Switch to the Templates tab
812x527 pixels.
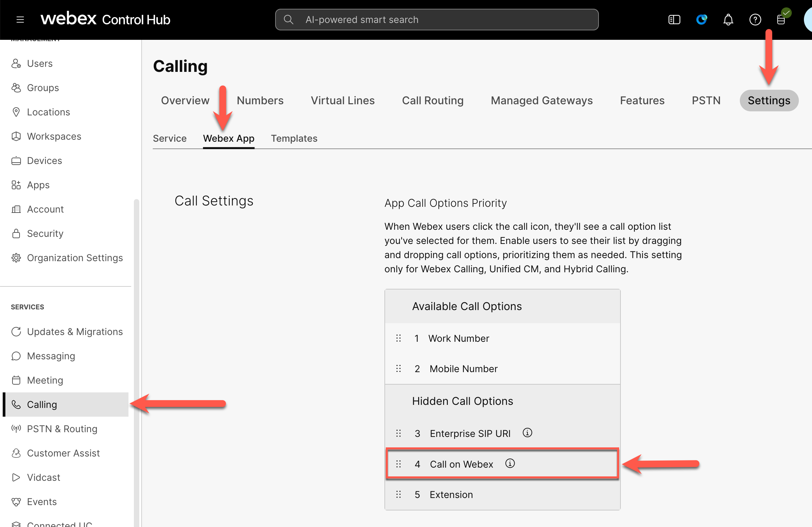point(294,138)
